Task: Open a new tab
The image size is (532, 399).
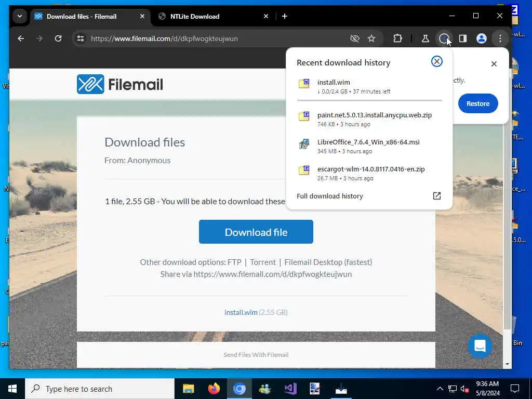Action: pyautogui.click(x=285, y=16)
